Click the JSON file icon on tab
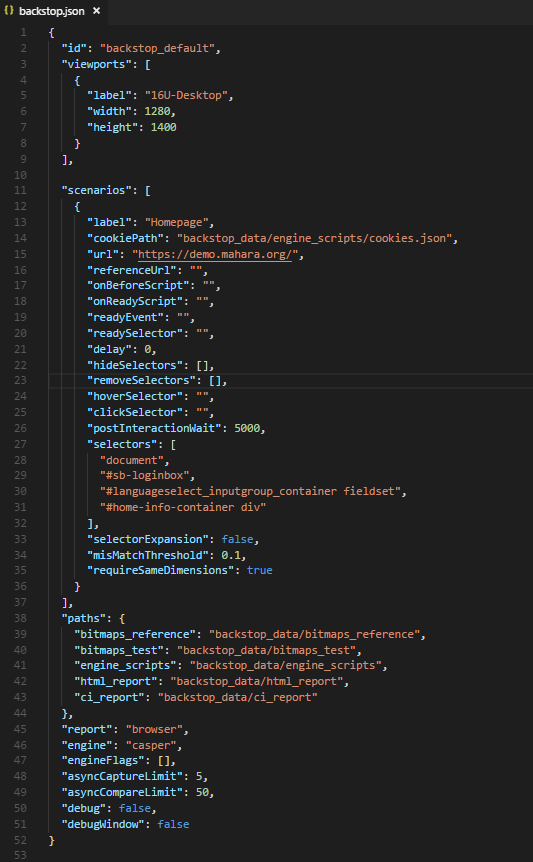Screen dimensions: 533x862 click(9, 11)
